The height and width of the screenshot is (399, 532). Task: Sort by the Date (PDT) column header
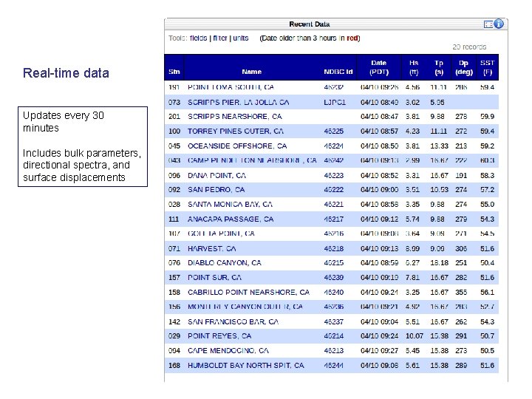379,67
